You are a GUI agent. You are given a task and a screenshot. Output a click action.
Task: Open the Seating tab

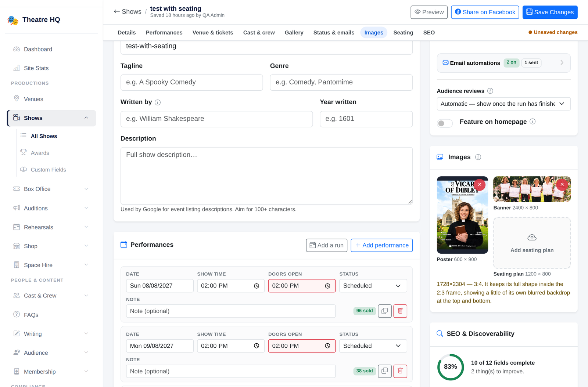(403, 33)
